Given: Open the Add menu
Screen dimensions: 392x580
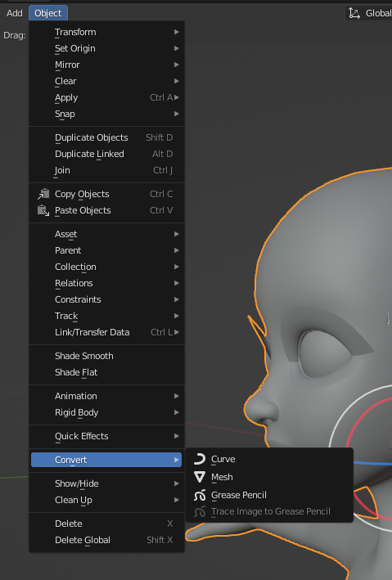Looking at the screenshot, I should pyautogui.click(x=15, y=13).
